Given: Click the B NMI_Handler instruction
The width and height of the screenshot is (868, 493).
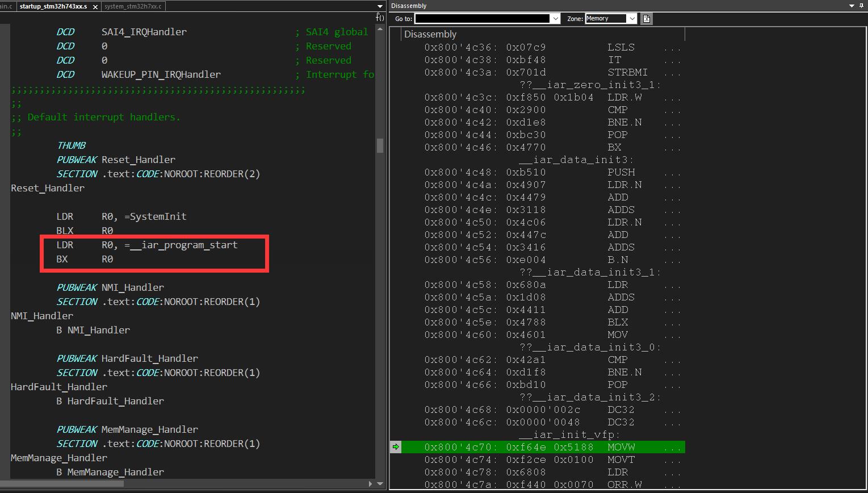Looking at the screenshot, I should click(93, 330).
